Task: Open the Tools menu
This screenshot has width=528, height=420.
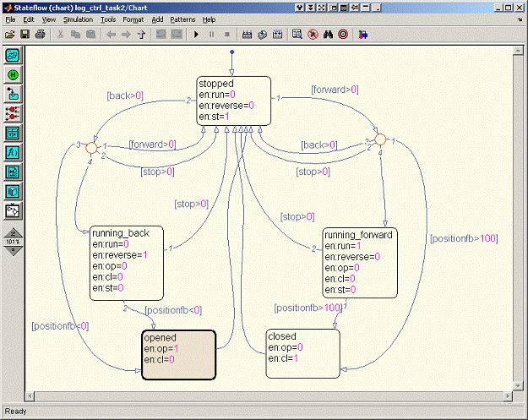Action: tap(108, 19)
